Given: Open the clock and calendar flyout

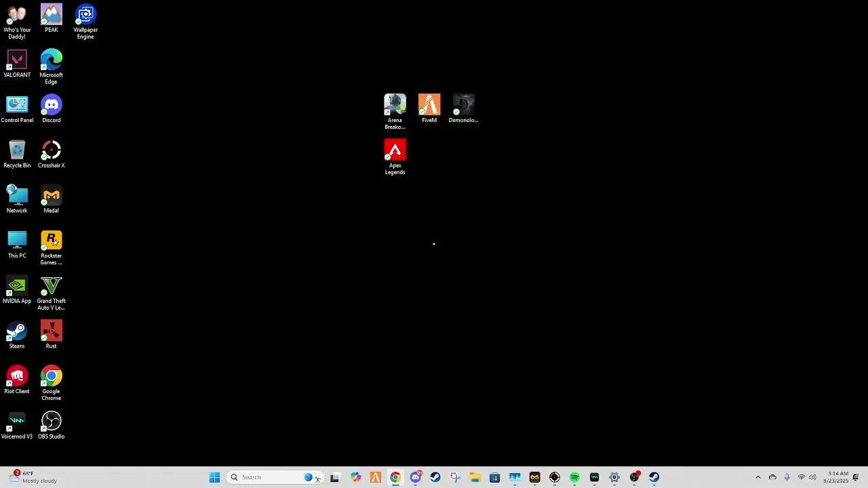Looking at the screenshot, I should (836, 477).
